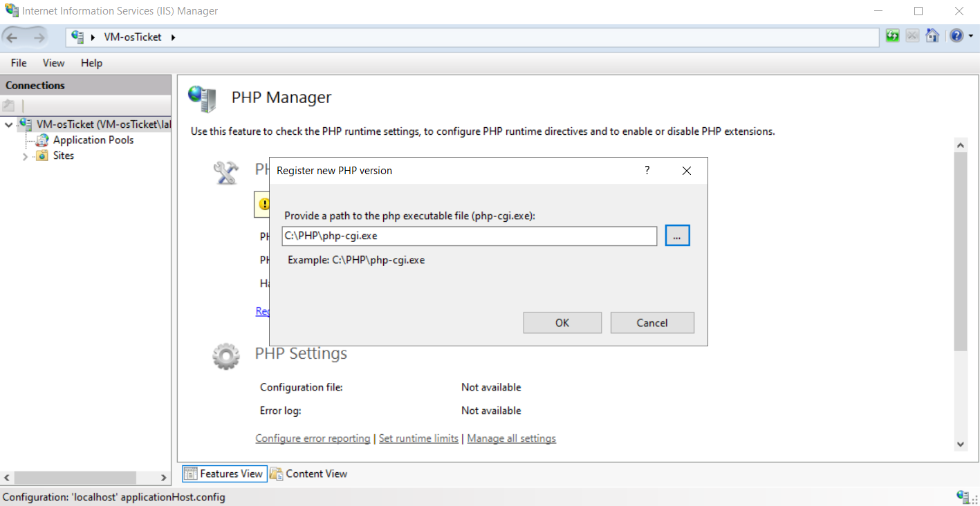Open the File menu
This screenshot has height=506, width=980.
click(x=19, y=63)
